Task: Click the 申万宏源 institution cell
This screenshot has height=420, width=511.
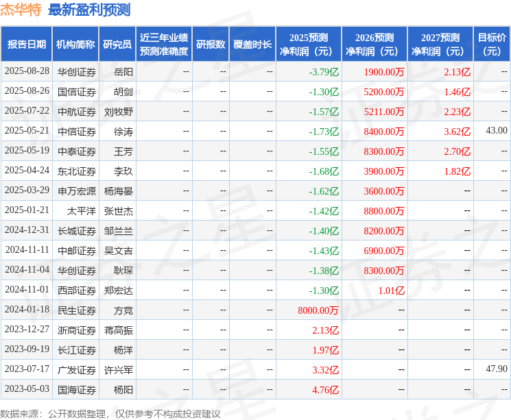Action: [x=77, y=191]
